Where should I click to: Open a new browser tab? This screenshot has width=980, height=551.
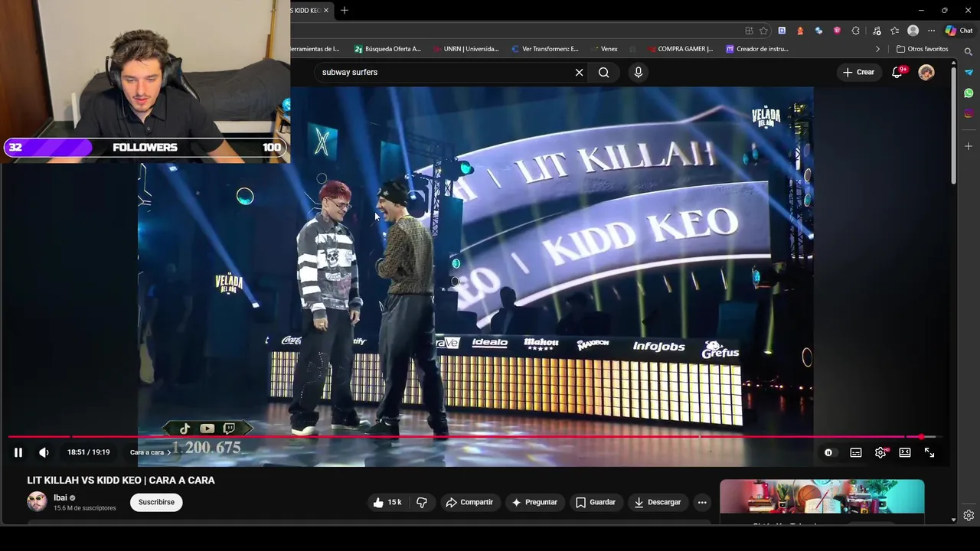click(x=345, y=10)
